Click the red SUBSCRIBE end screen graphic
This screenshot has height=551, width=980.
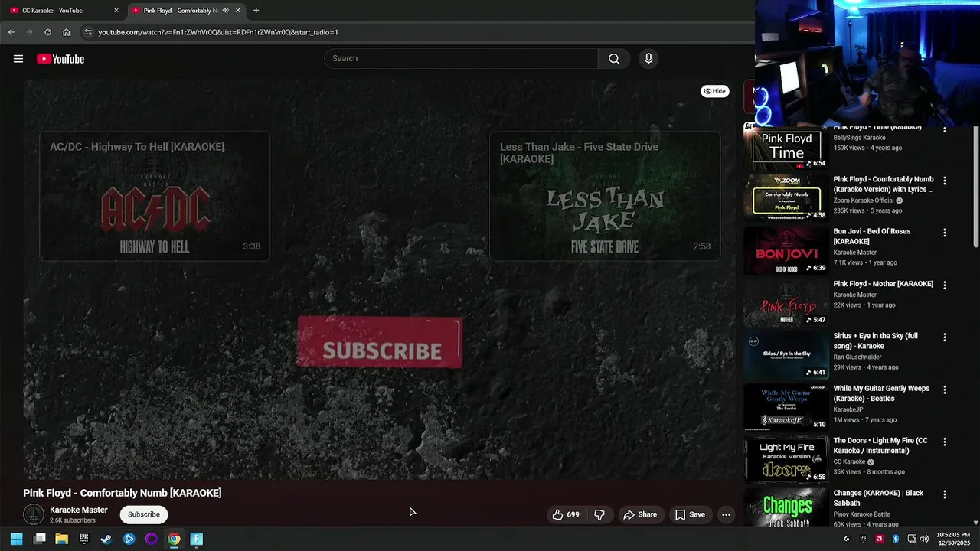point(380,342)
